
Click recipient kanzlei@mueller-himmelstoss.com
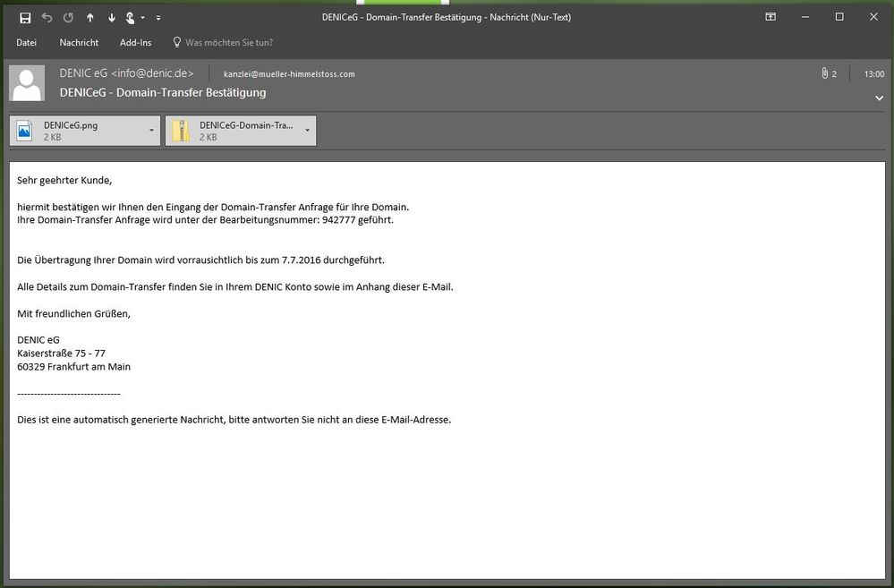click(289, 74)
